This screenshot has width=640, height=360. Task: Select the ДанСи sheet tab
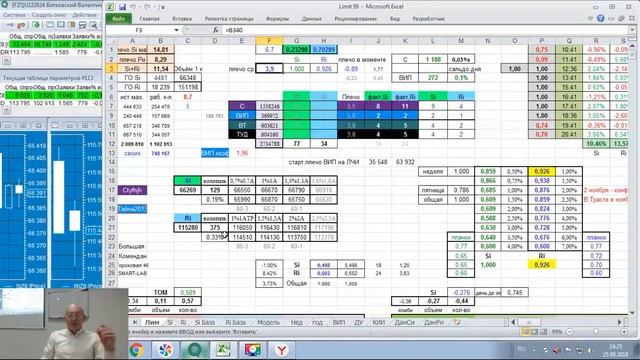pos(404,322)
